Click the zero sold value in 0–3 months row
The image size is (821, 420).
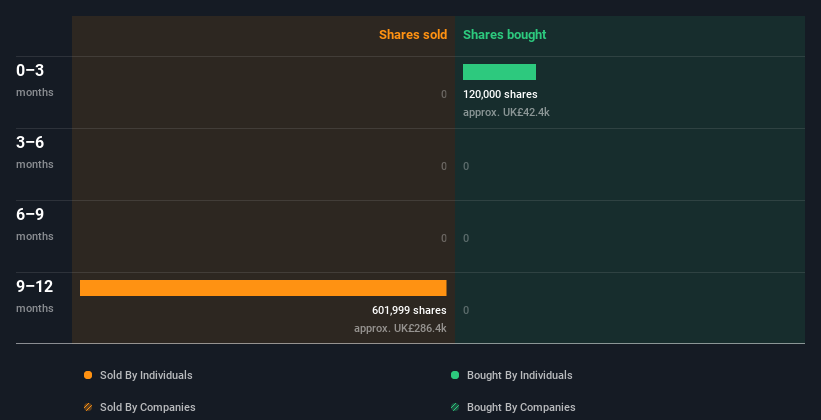[444, 94]
